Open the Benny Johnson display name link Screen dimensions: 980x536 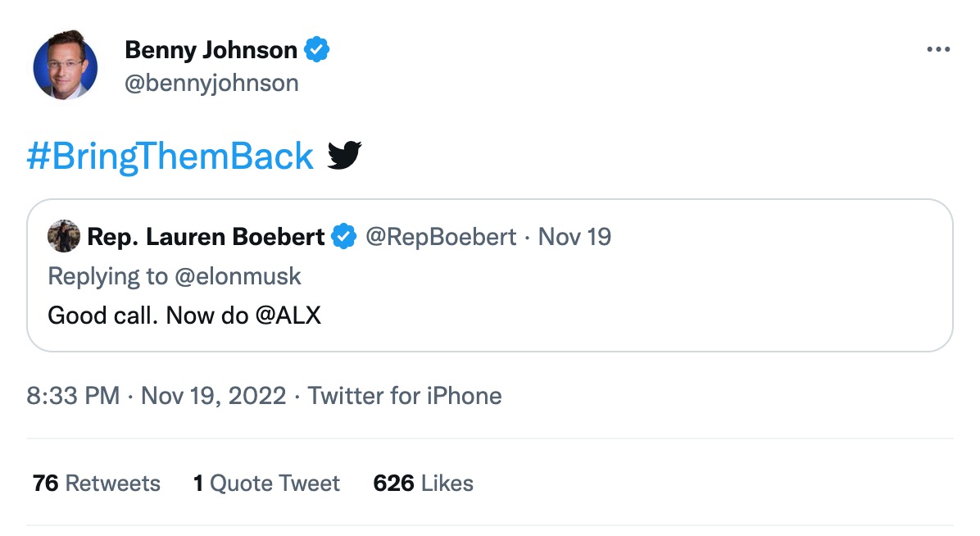pyautogui.click(x=211, y=50)
